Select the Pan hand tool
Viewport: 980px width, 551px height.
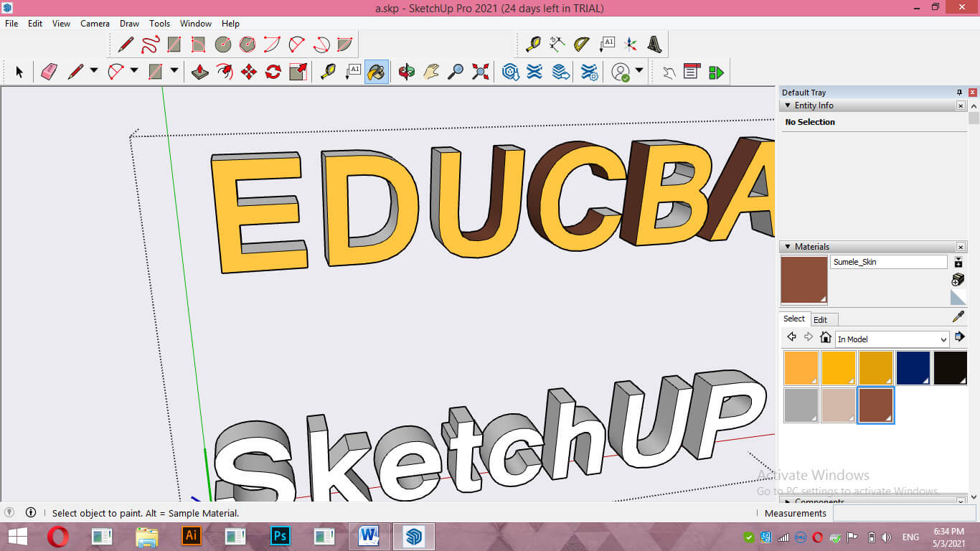pos(431,72)
